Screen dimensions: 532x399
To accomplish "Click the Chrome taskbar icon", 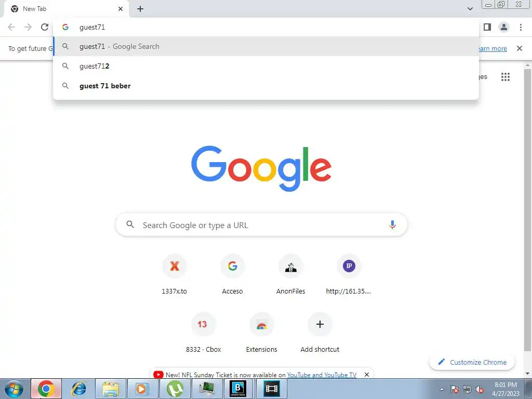I will point(46,389).
